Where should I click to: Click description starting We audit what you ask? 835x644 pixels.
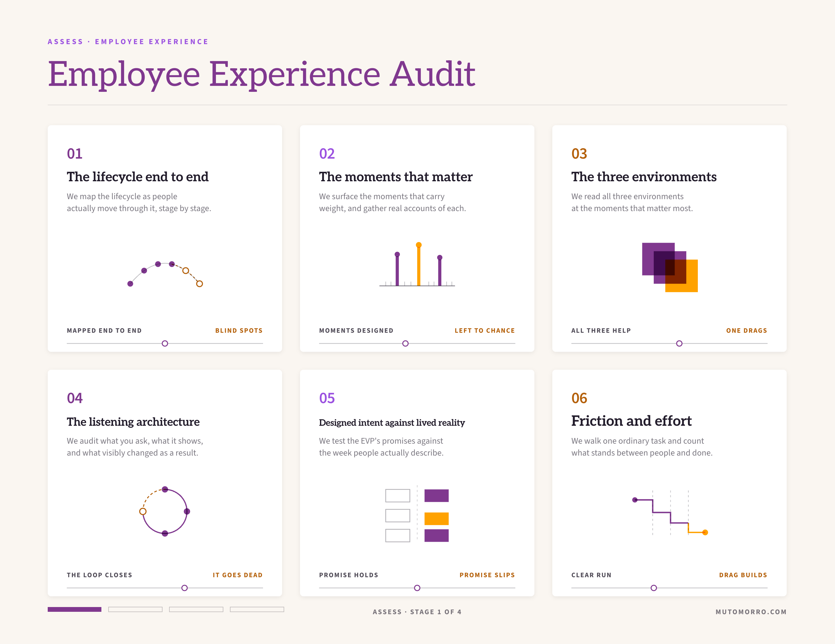tap(135, 447)
